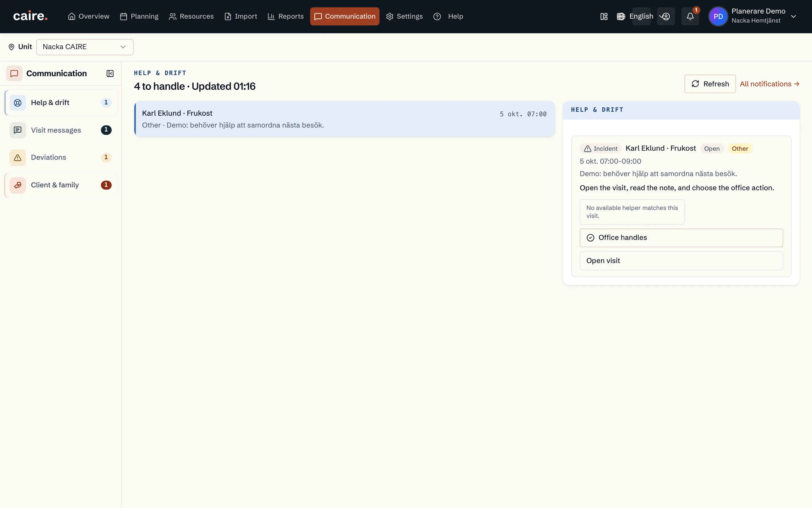Open the user view switcher icon
This screenshot has height=508, width=812.
click(665, 16)
